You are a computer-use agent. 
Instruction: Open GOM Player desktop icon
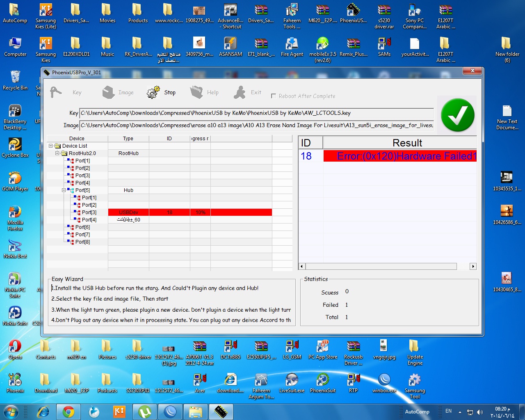[x=15, y=181]
